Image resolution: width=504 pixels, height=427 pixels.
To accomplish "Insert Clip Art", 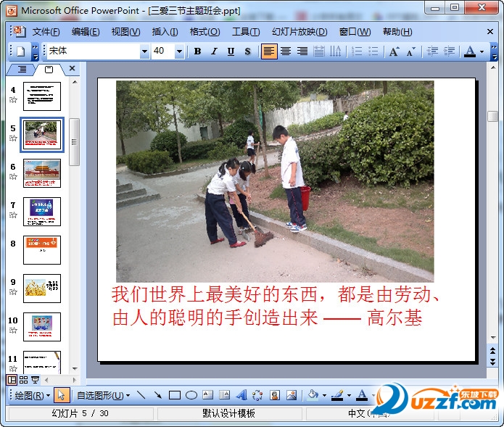I will tap(275, 396).
